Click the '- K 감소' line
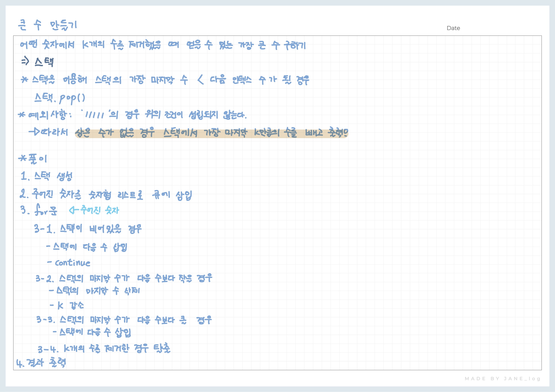This screenshot has height=392, width=555. [67, 306]
